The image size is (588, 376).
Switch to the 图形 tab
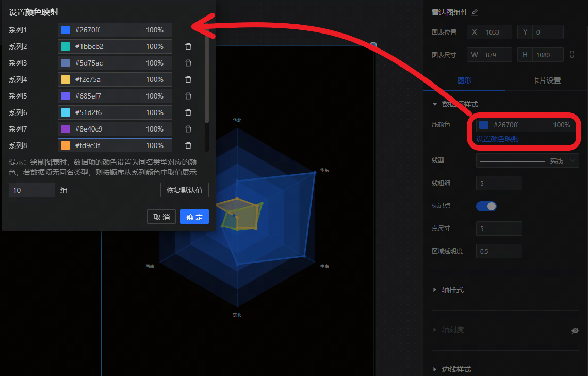click(464, 80)
